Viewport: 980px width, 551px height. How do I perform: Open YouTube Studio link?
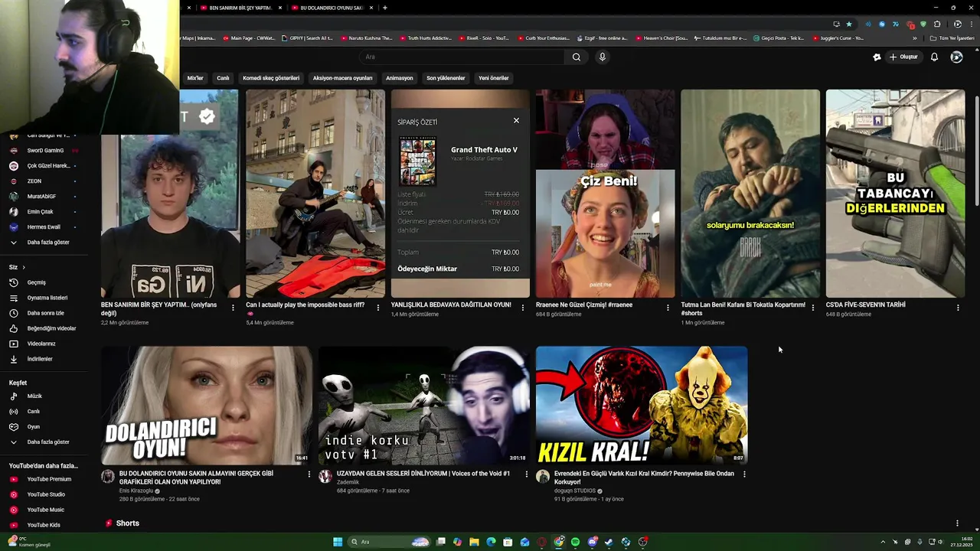(x=44, y=494)
